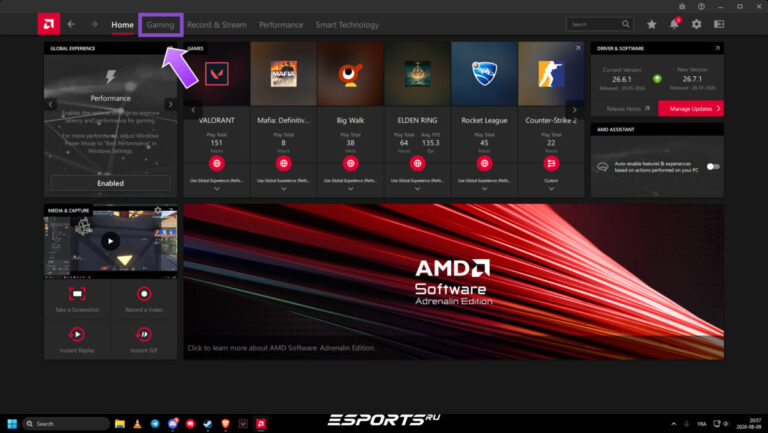The height and width of the screenshot is (433, 768).
Task: Go back with the left arrow
Action: tap(72, 24)
